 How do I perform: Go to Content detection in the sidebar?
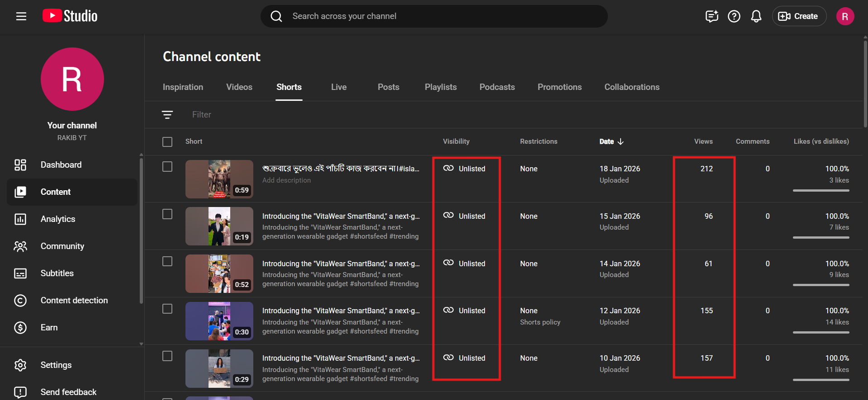74,301
